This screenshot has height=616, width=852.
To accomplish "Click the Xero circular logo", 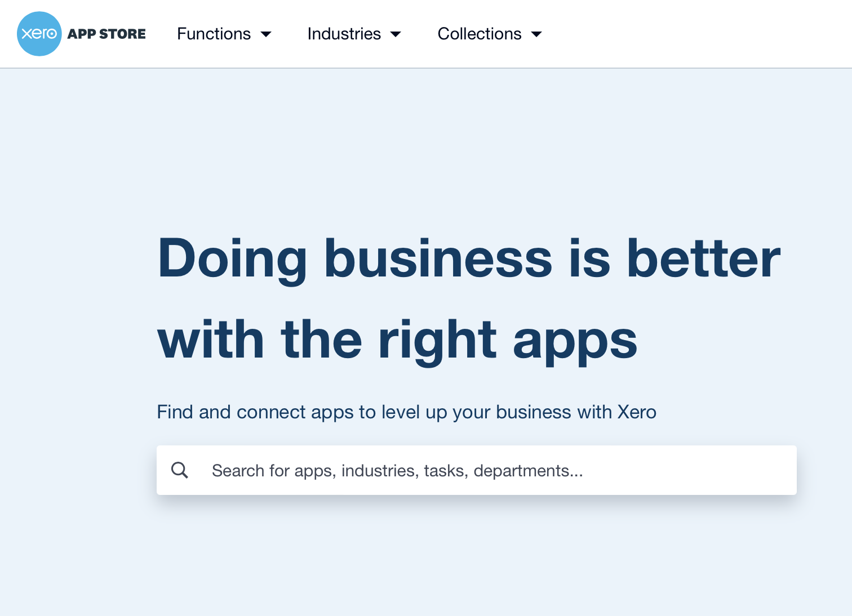I will [39, 34].
